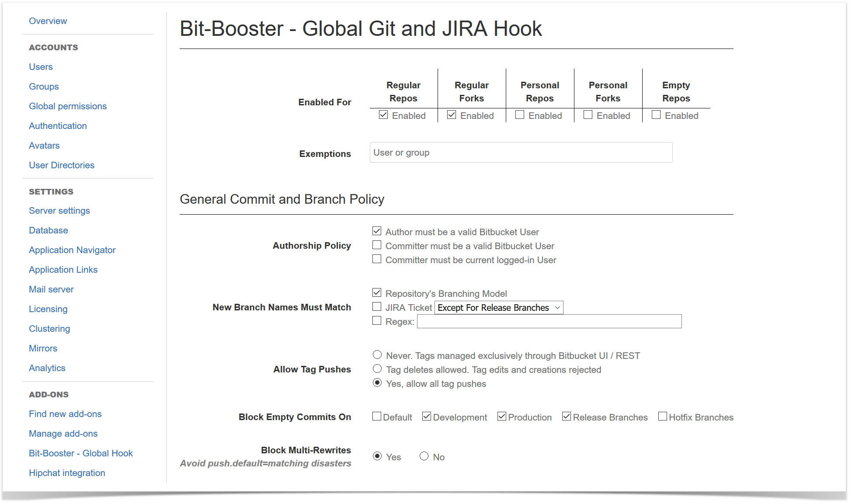The image size is (852, 504).
Task: Select Tag deletes allowed radio
Action: (377, 368)
